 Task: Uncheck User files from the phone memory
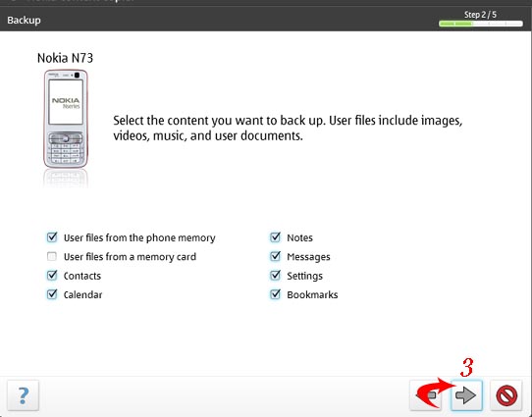[x=52, y=237]
